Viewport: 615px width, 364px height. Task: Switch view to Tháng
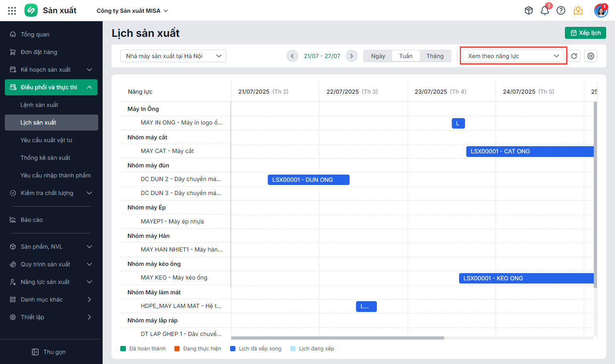435,56
